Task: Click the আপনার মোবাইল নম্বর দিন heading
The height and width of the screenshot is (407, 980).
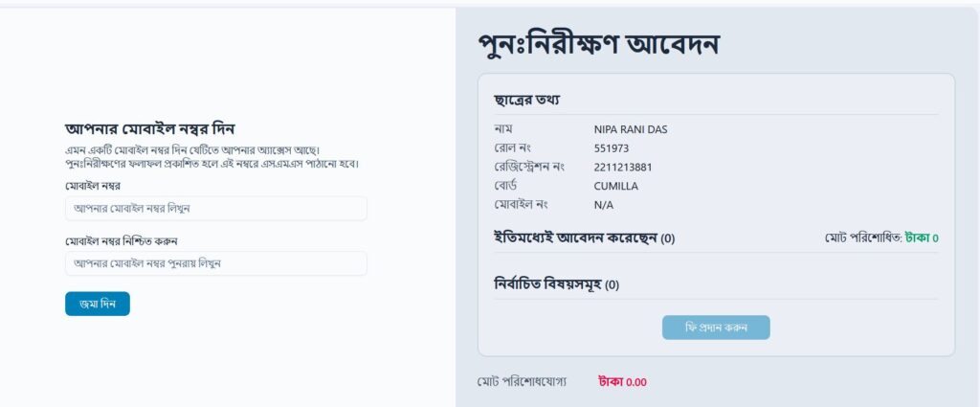Action: click(x=149, y=129)
